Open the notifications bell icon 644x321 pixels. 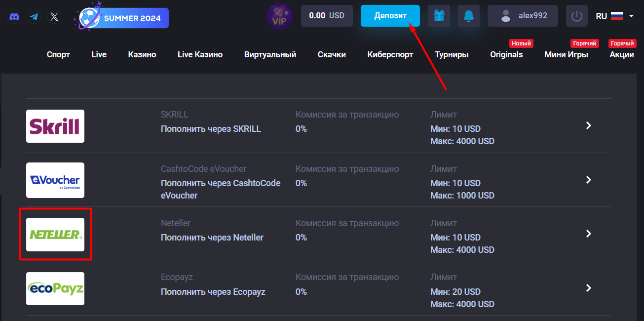(x=468, y=16)
